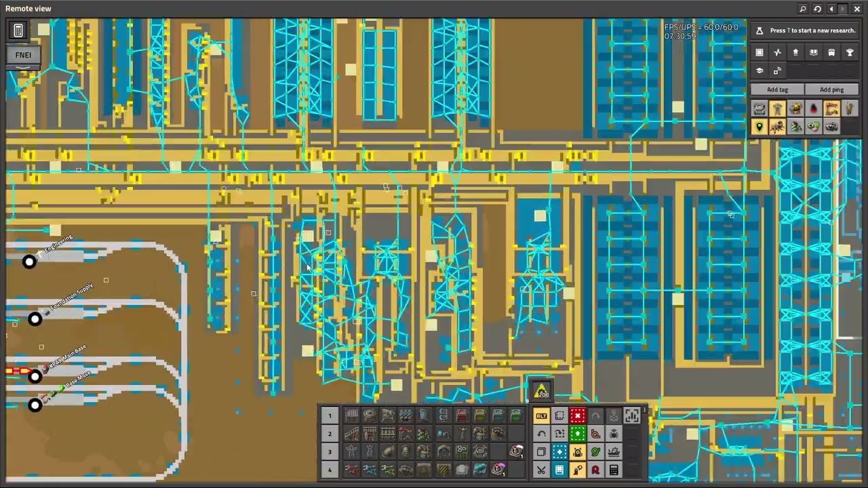
Task: Go back with the title bar left arrow
Action: [831, 9]
